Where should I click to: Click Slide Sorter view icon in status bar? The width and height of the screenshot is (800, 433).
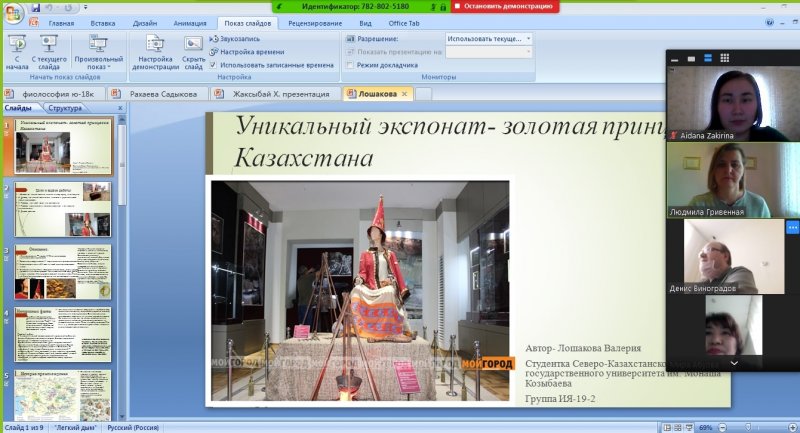[678, 428]
